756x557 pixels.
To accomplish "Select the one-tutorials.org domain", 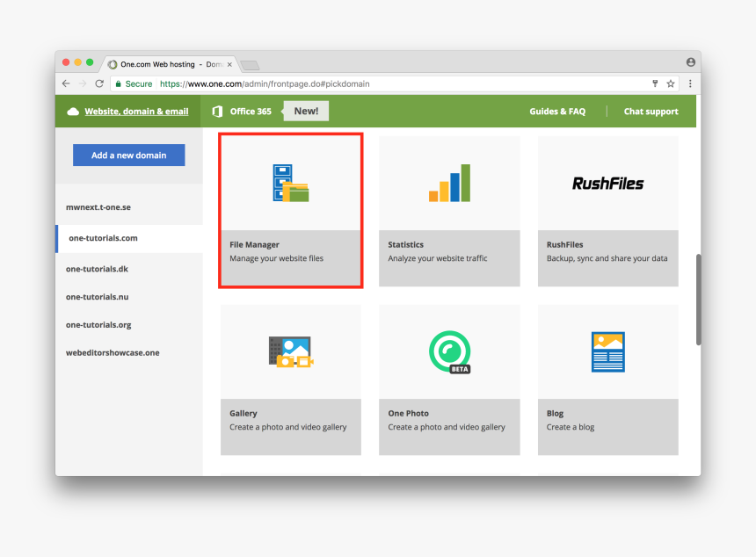I will pyautogui.click(x=98, y=325).
